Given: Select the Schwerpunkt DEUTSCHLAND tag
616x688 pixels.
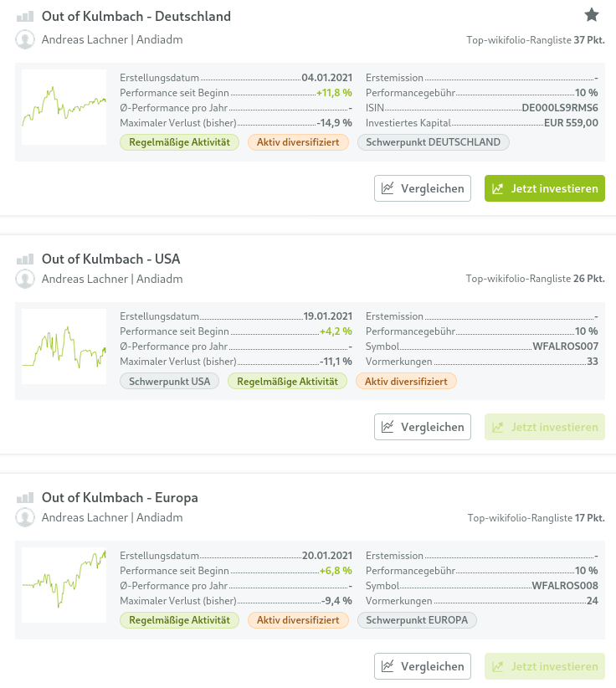Looking at the screenshot, I should 434,142.
